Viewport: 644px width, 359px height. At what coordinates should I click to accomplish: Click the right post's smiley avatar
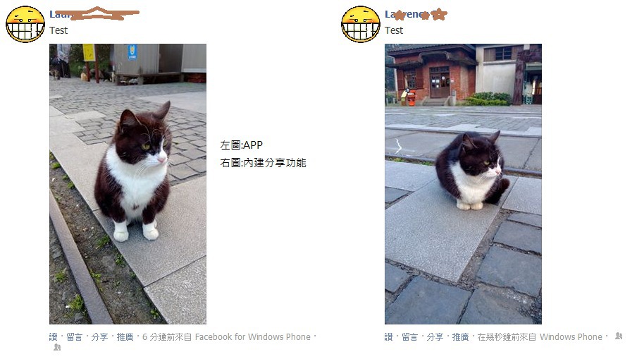[361, 24]
